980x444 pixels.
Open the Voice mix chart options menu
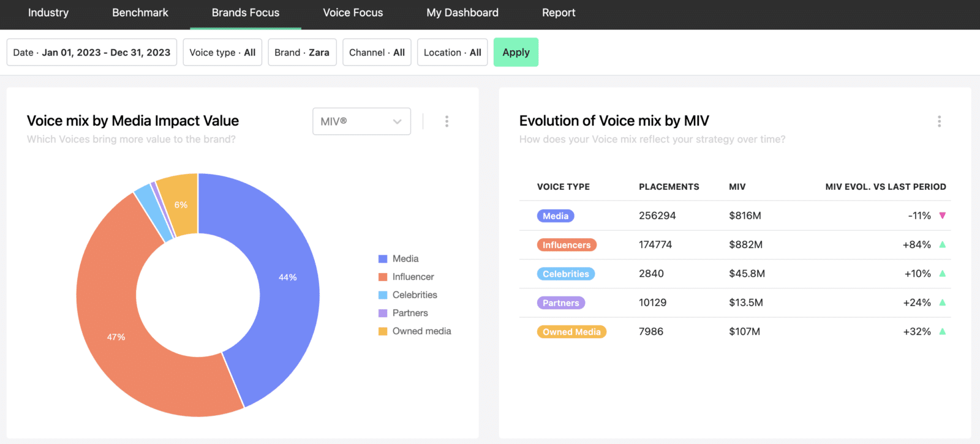point(447,121)
